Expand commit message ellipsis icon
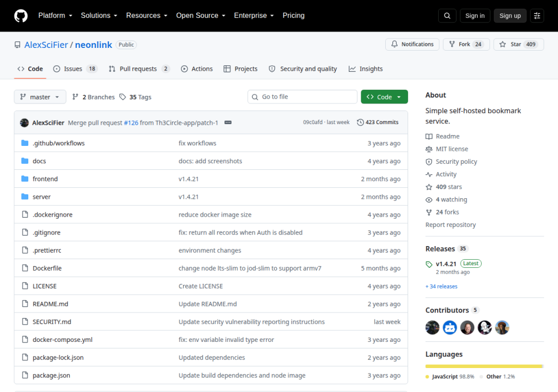This screenshot has width=558, height=392. point(228,122)
